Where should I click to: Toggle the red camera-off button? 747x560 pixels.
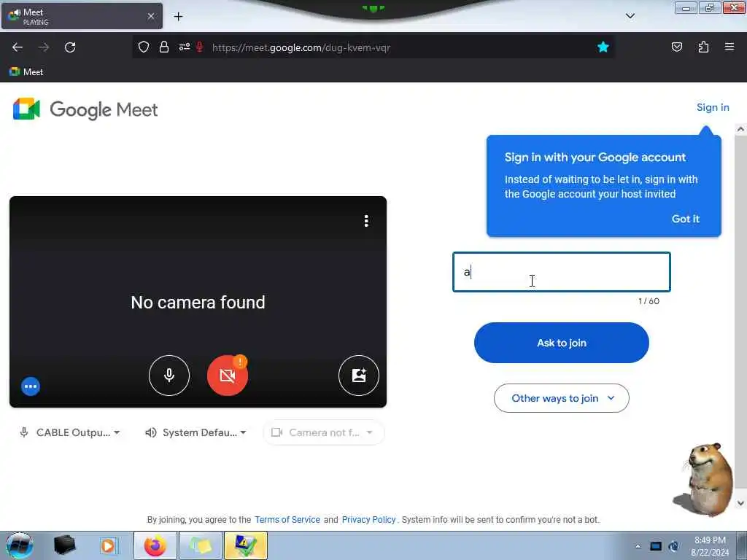[x=228, y=376]
